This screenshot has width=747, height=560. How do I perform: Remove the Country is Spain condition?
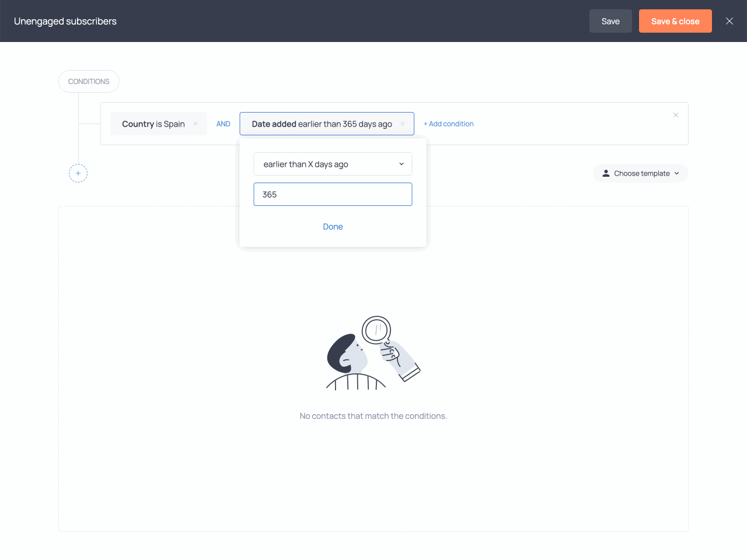(x=196, y=124)
